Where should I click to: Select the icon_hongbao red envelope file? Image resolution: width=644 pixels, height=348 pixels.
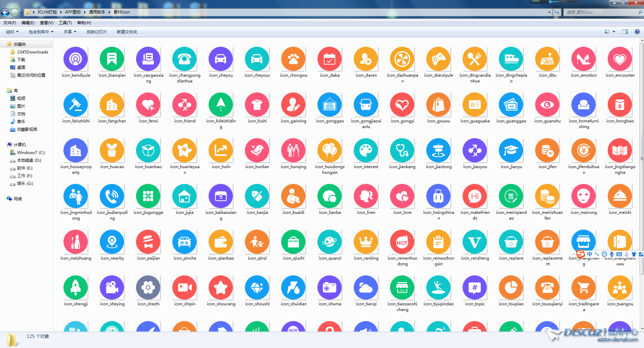[620, 105]
